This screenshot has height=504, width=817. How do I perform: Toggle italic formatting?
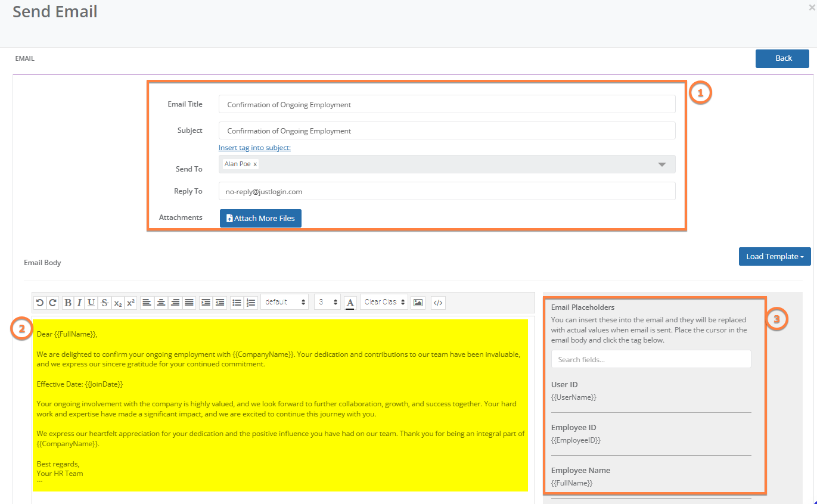click(x=79, y=303)
